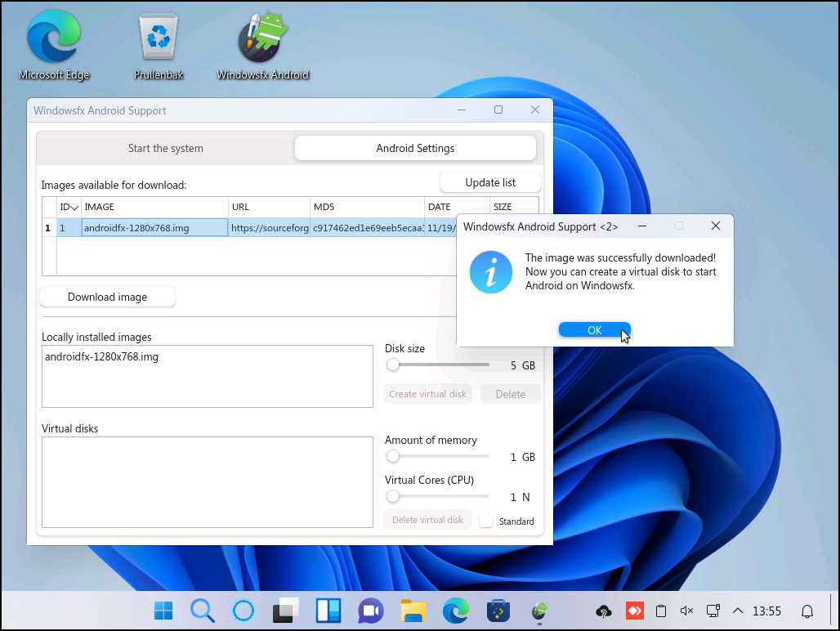
Task: Open the network display tray icon
Action: click(x=713, y=611)
